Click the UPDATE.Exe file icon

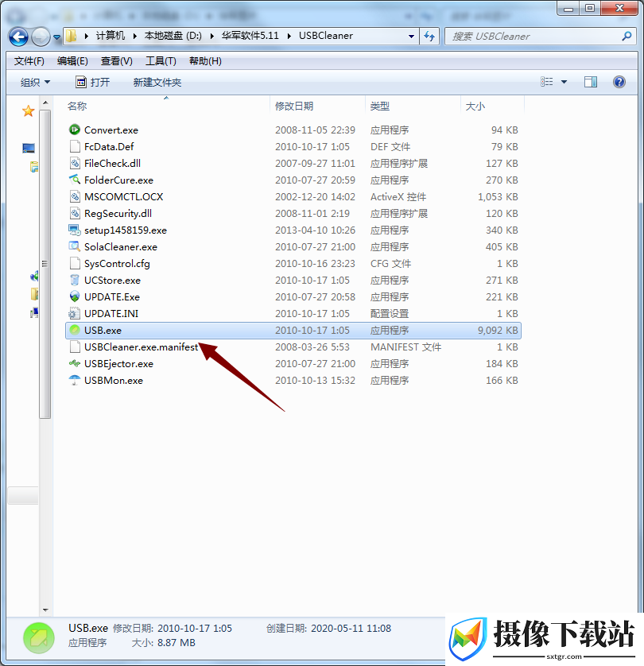pyautogui.click(x=75, y=296)
